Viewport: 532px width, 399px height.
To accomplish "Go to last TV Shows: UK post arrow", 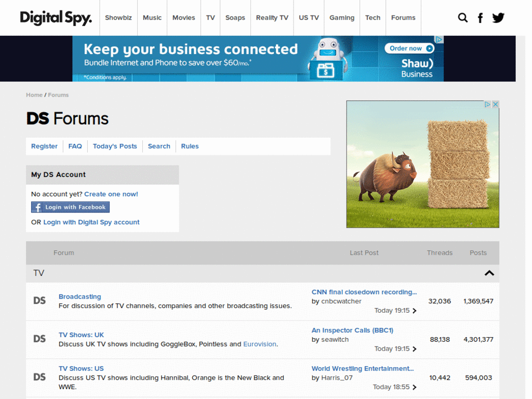I will coord(414,349).
